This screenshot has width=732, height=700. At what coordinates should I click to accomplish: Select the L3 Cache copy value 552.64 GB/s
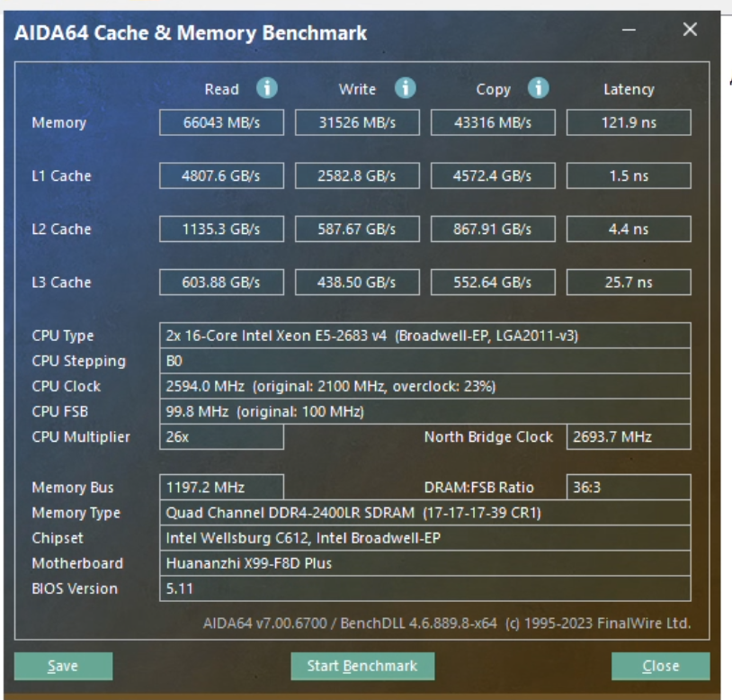493,282
